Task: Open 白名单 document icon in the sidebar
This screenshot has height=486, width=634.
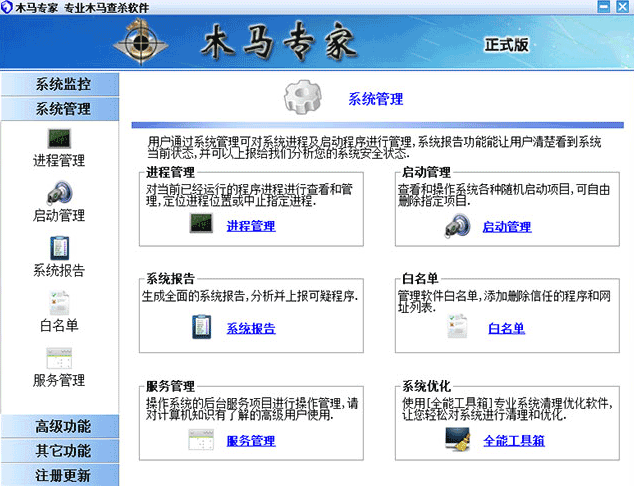Action: point(59,302)
